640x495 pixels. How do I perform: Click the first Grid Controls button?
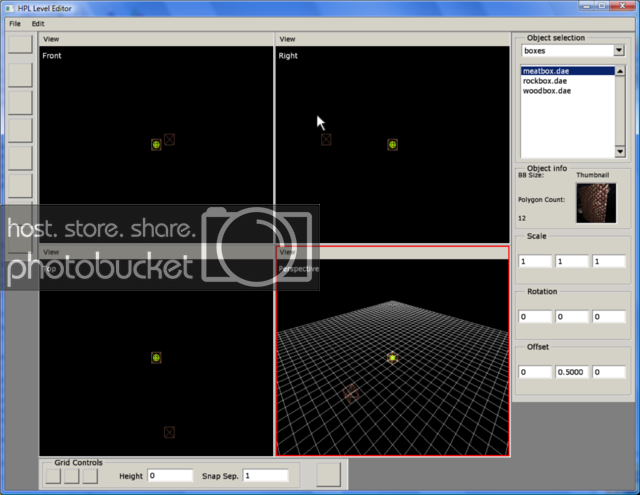pyautogui.click(x=51, y=476)
